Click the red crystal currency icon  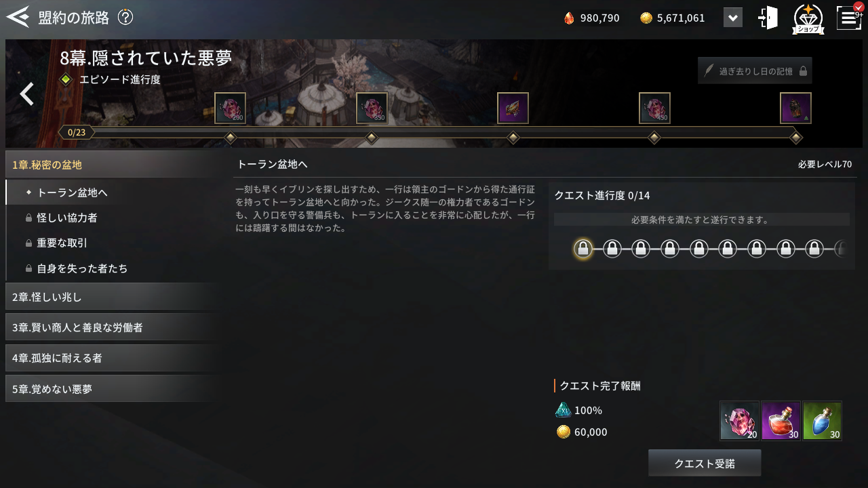pyautogui.click(x=569, y=18)
